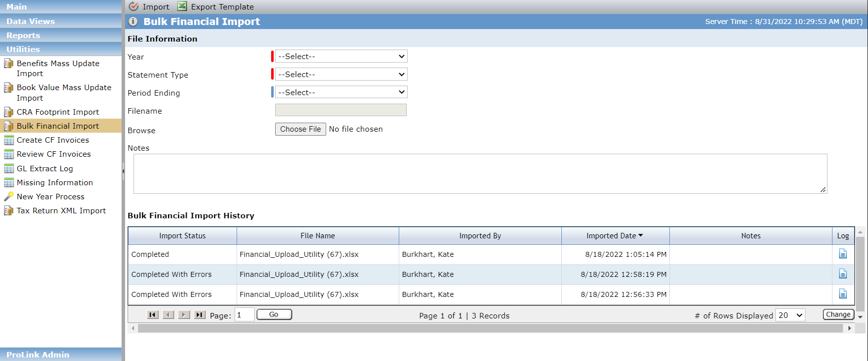Open the Rows Displayed dropdown
This screenshot has height=361, width=868.
(x=790, y=315)
